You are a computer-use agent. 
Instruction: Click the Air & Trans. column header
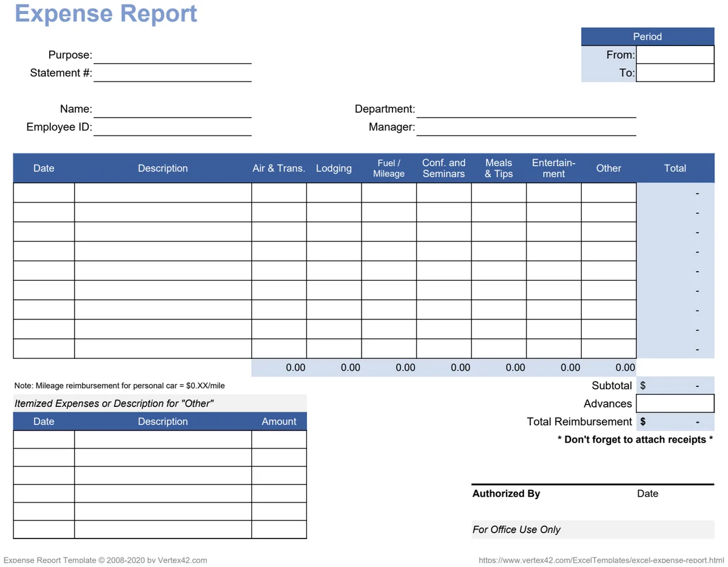279,168
